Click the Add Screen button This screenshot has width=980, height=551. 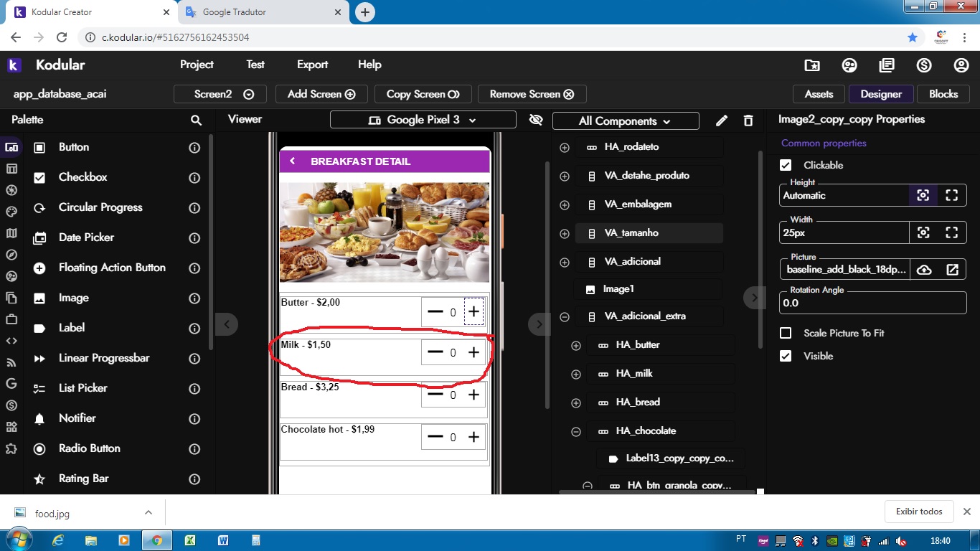click(321, 94)
